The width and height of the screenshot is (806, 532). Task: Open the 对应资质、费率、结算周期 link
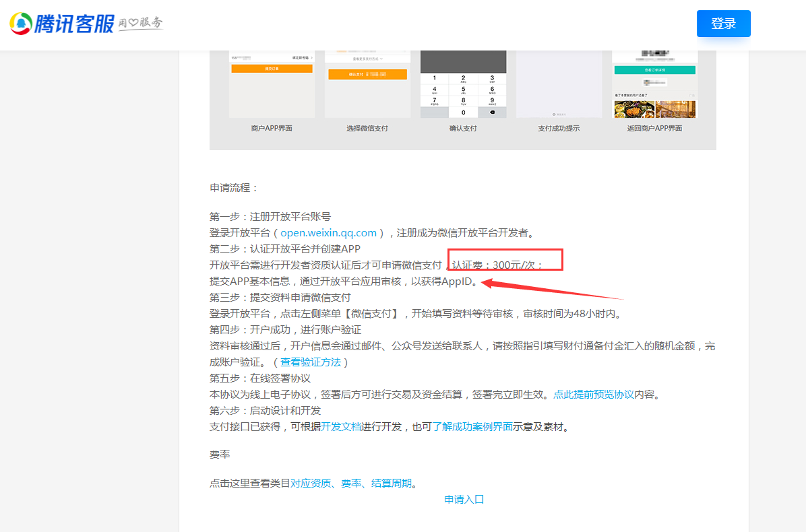pos(350,484)
